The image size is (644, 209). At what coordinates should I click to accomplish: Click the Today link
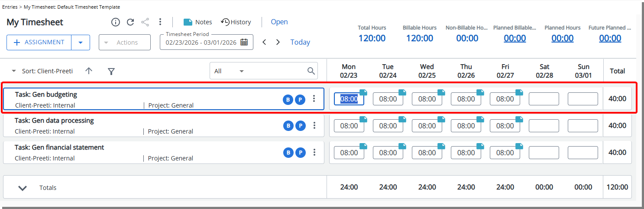[x=300, y=42]
